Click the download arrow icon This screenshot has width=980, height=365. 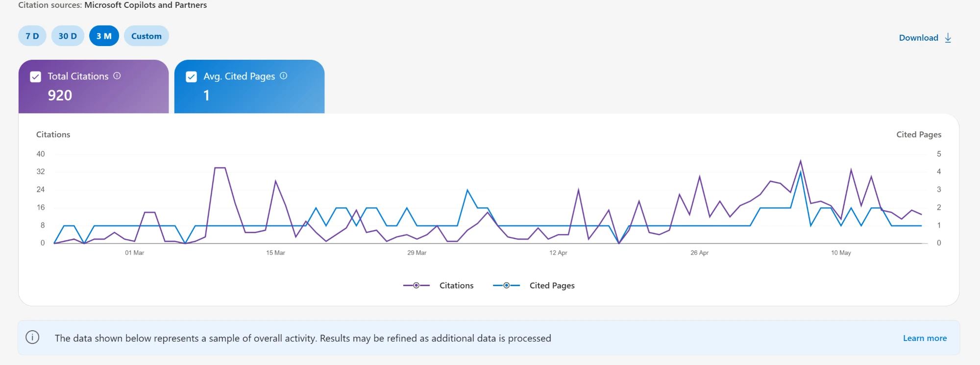point(948,38)
